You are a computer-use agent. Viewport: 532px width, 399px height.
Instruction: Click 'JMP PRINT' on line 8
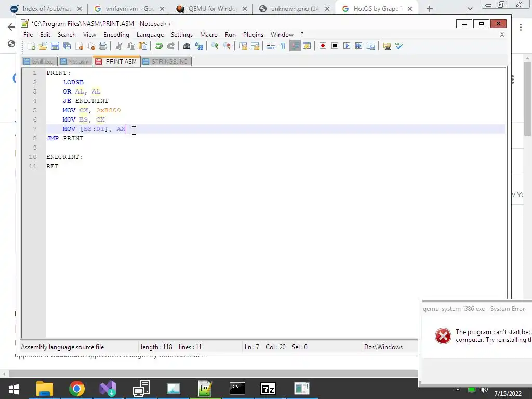click(65, 138)
